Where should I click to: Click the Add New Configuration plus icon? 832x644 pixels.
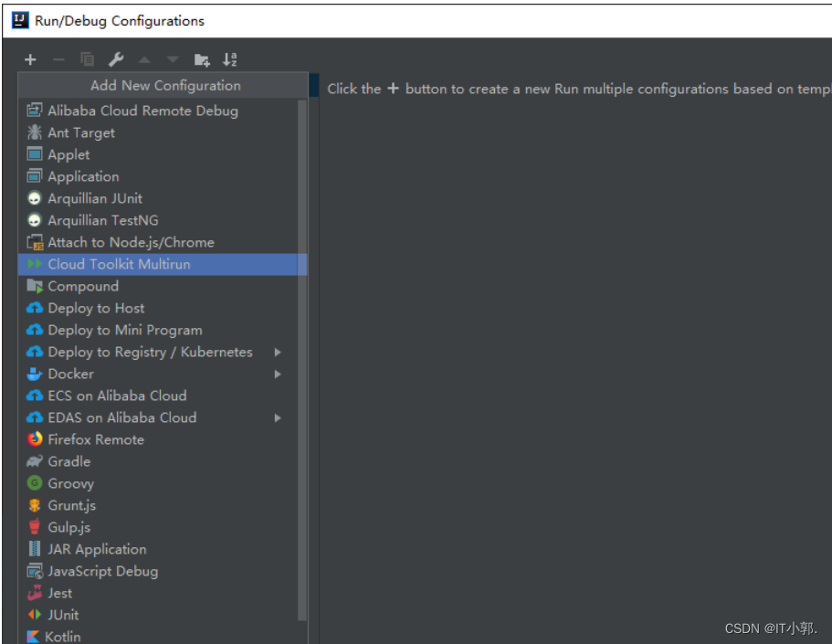click(30, 59)
